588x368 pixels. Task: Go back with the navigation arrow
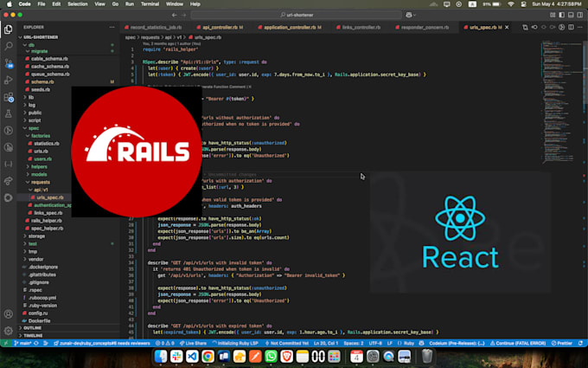point(174,15)
